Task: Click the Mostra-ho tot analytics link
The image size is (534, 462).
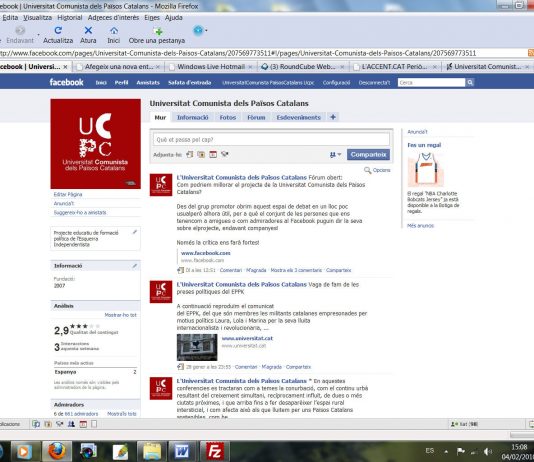Action: pyautogui.click(x=120, y=315)
